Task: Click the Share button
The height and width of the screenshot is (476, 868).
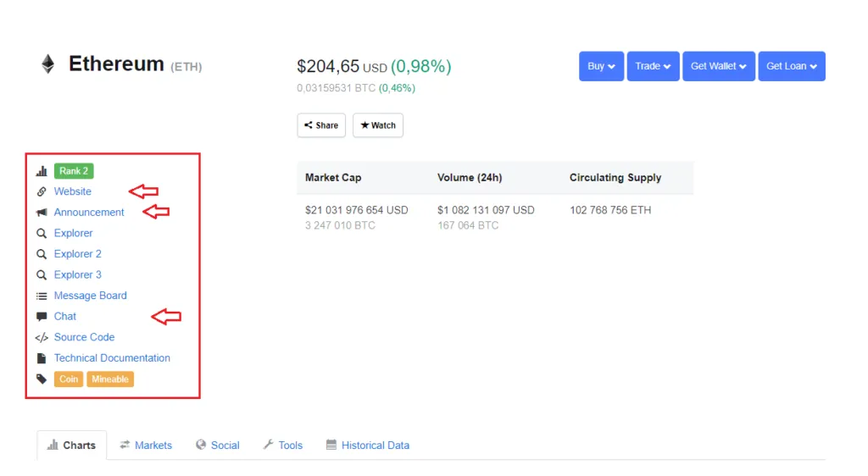Action: [x=321, y=125]
